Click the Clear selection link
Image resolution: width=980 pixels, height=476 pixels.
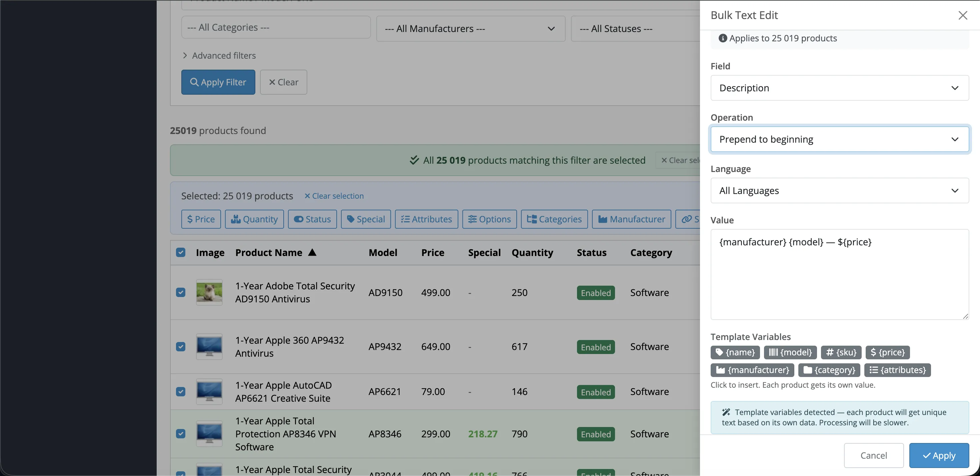(x=334, y=196)
